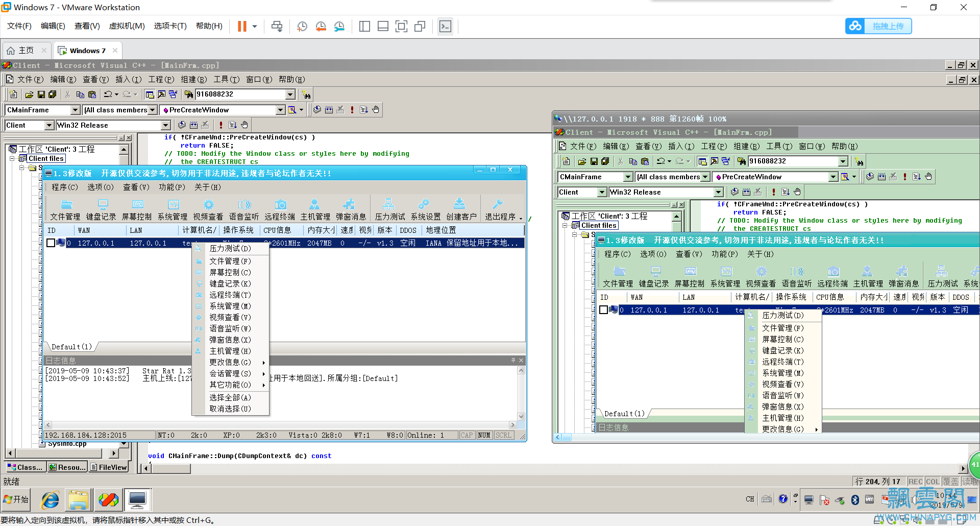The image size is (980, 526).
Task: Click the 916088232 find input field in left window
Action: point(240,94)
